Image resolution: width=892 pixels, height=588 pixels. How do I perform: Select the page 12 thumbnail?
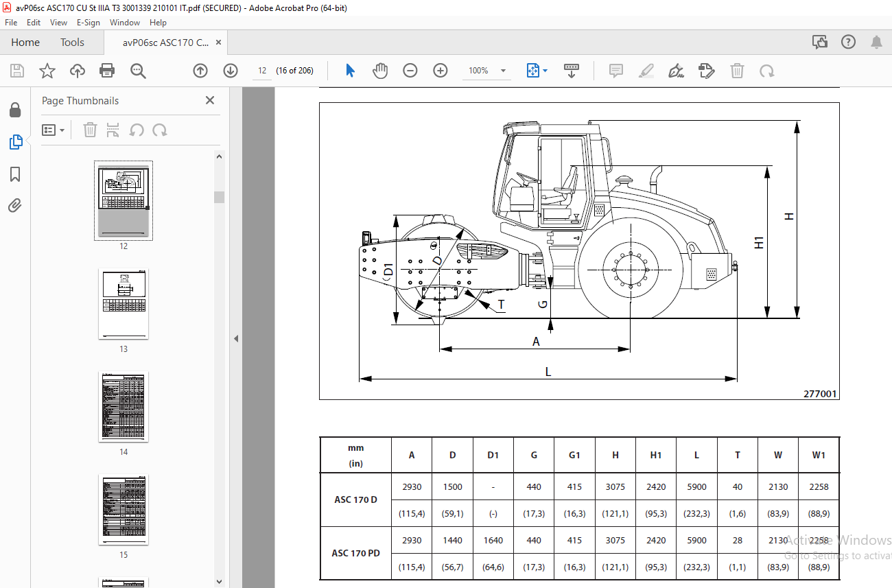[x=124, y=200]
